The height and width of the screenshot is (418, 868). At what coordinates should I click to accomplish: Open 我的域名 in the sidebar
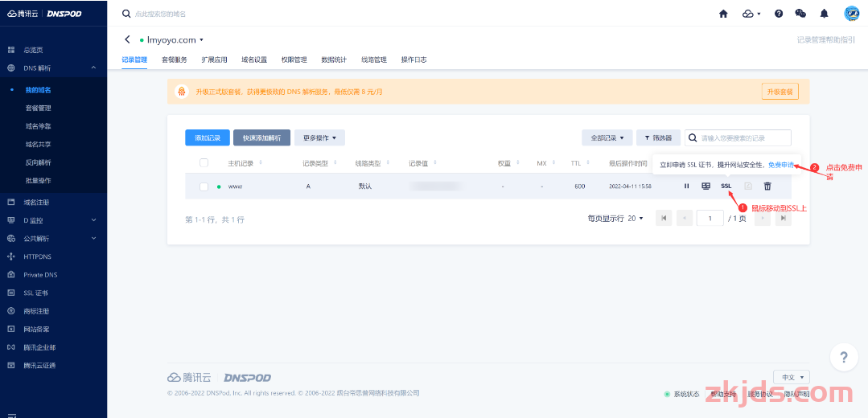pyautogui.click(x=38, y=89)
